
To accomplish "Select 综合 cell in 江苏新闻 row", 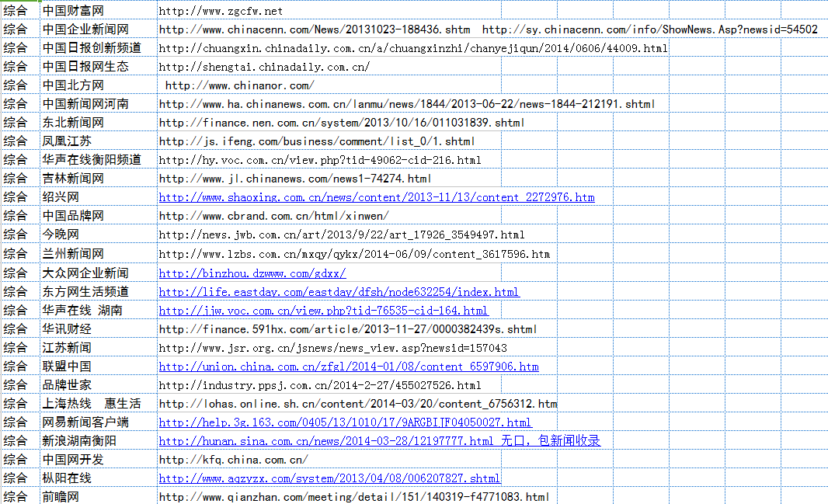I will [x=20, y=348].
